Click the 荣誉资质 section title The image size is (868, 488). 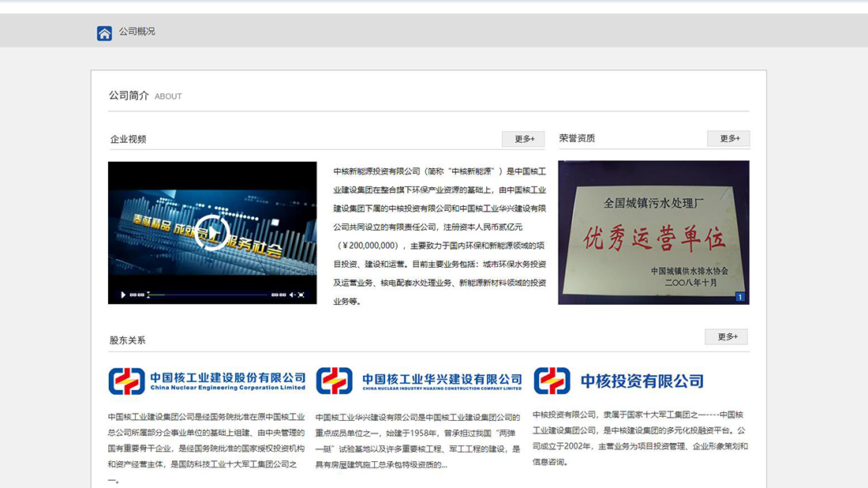point(577,138)
